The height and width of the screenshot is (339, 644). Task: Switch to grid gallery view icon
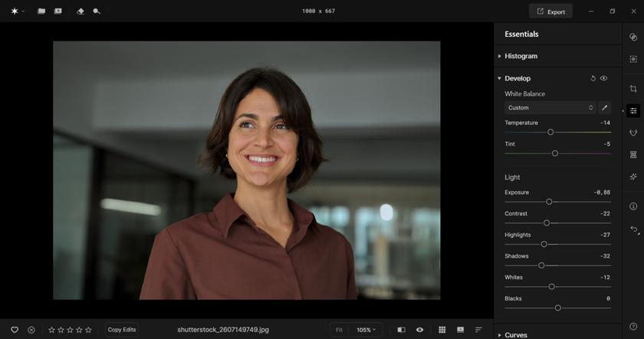[x=442, y=330]
